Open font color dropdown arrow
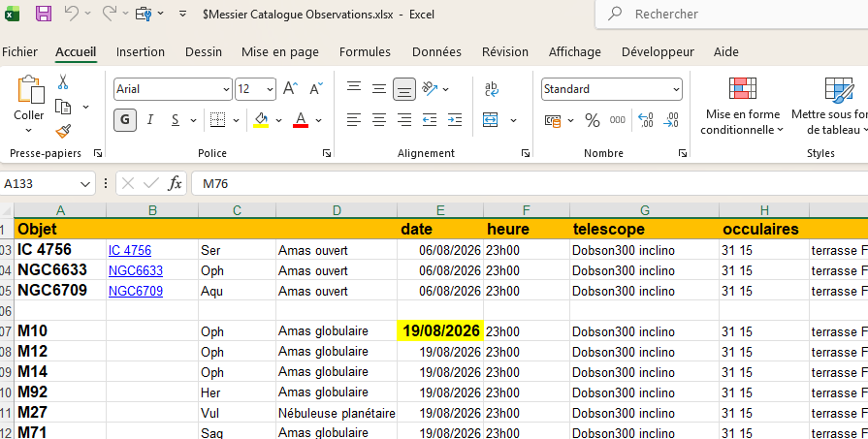The height and width of the screenshot is (439, 868). [318, 120]
